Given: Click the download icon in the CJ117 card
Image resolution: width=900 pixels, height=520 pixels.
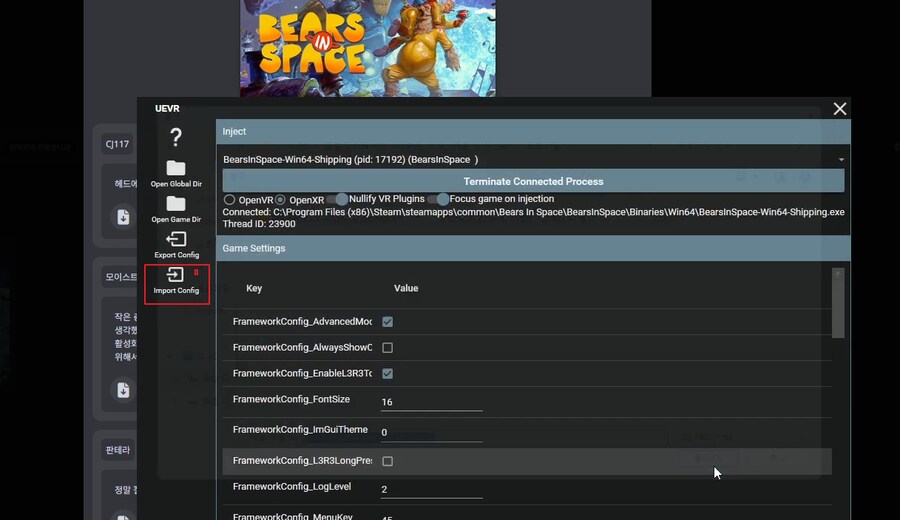Looking at the screenshot, I should (123, 217).
